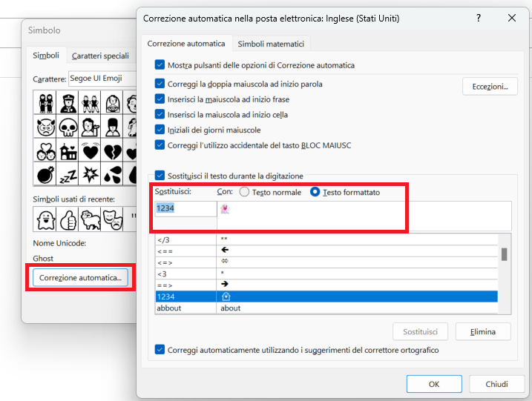Screen dimensions: 532x401
Task: Select the Testo formattato radio button
Action: click(315, 192)
